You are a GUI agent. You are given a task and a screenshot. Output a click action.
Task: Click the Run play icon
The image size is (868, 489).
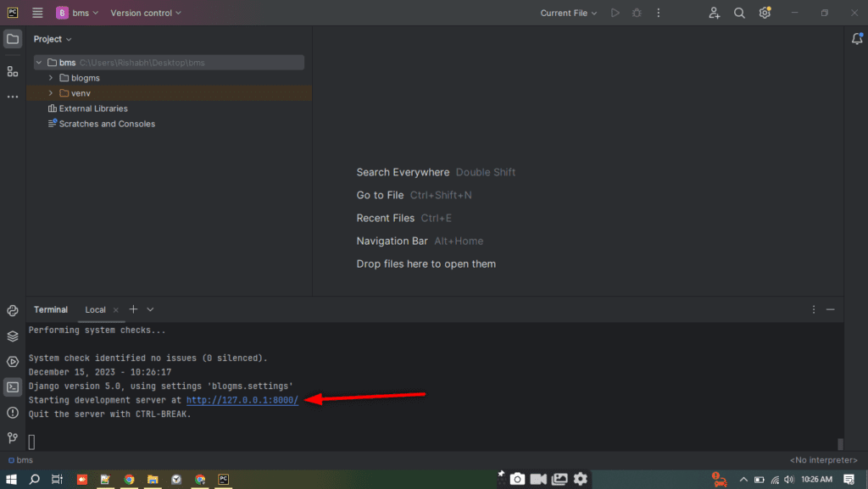pos(615,13)
